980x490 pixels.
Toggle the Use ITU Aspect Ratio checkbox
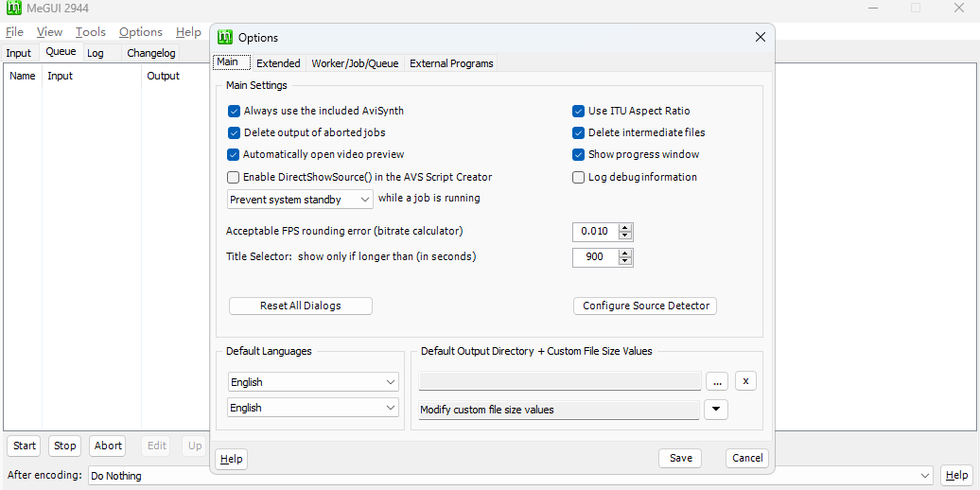[x=579, y=111]
